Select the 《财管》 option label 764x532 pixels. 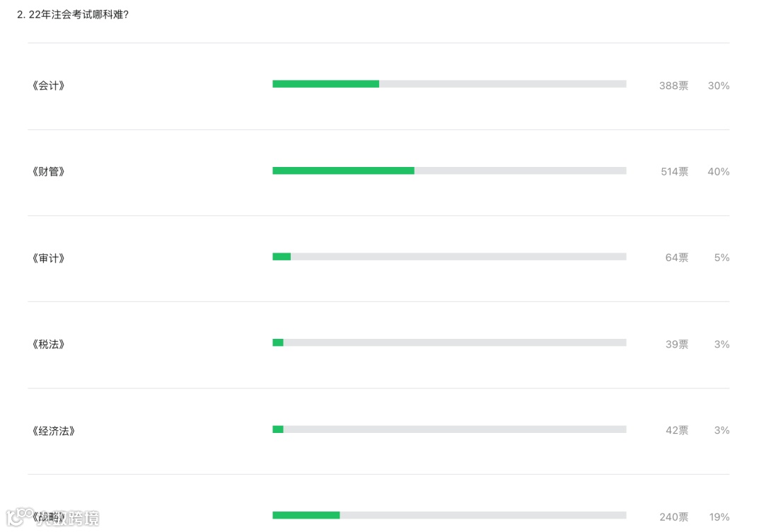coord(48,172)
